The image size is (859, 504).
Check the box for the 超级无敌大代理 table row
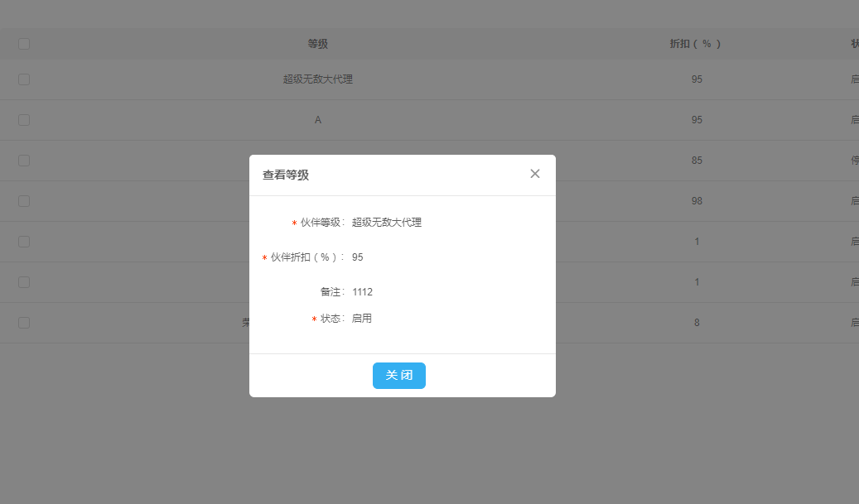pos(24,79)
